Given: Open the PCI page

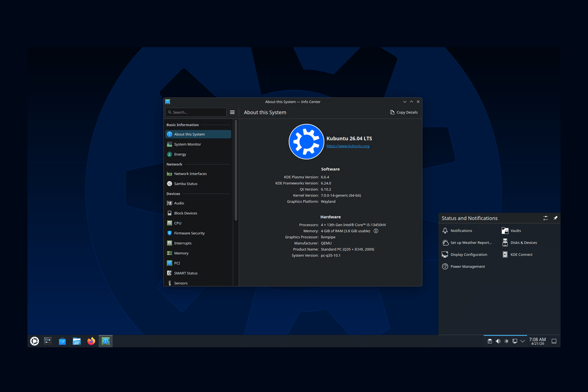Looking at the screenshot, I should 198,263.
